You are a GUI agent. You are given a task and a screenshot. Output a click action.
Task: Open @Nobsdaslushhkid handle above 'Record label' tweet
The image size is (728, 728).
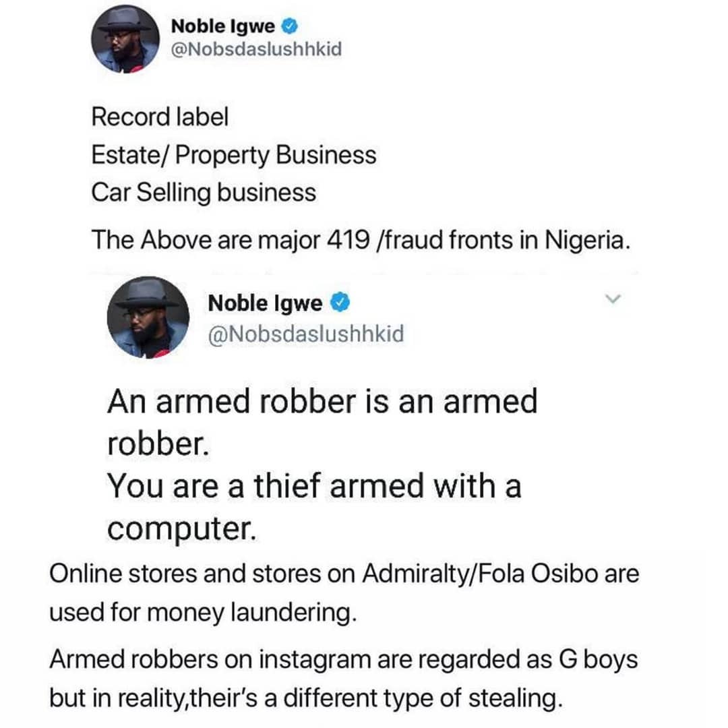tap(256, 49)
